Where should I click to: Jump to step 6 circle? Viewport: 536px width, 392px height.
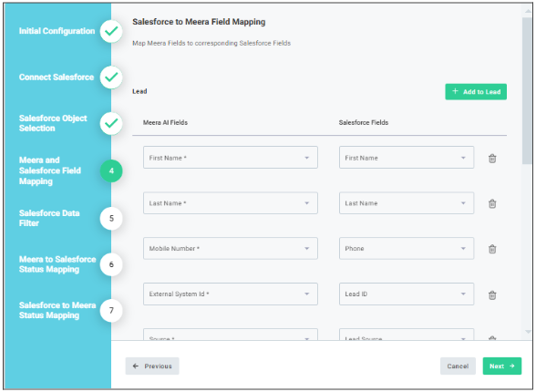[x=111, y=264]
